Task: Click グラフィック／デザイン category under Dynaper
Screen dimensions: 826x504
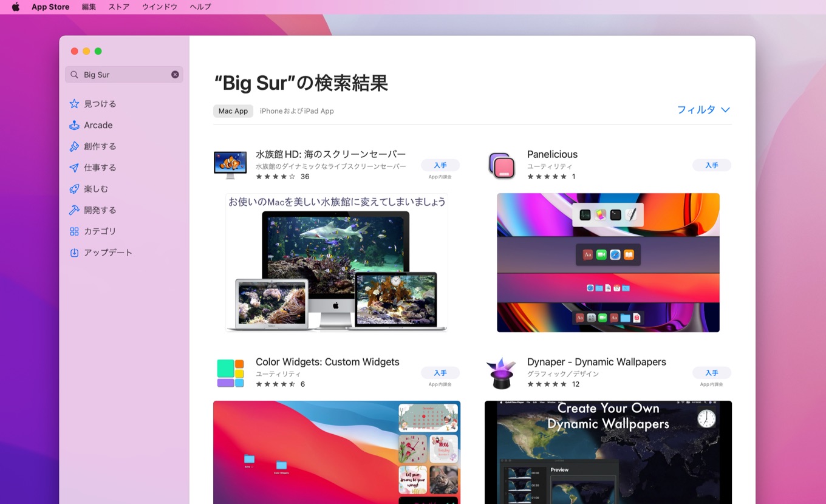Action: coord(563,374)
